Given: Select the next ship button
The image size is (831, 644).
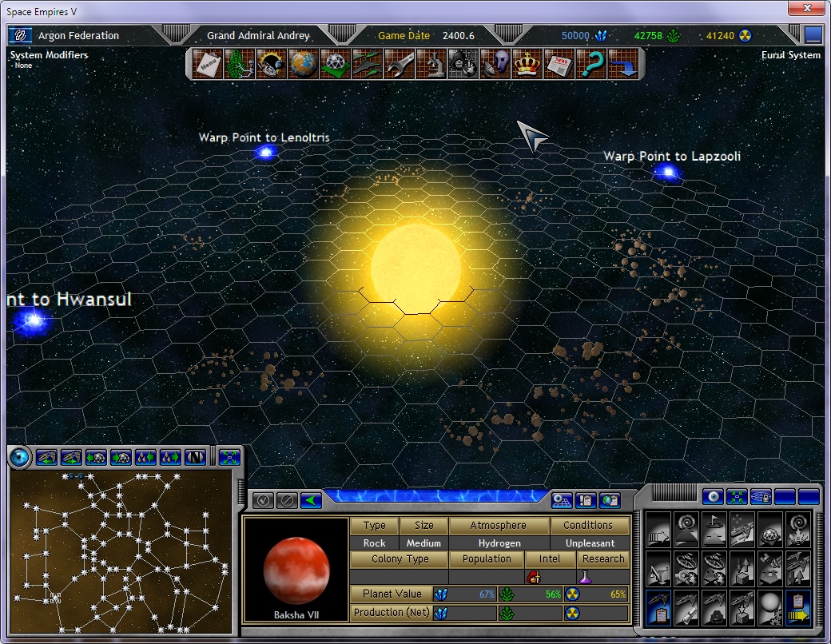Looking at the screenshot, I should [71, 457].
